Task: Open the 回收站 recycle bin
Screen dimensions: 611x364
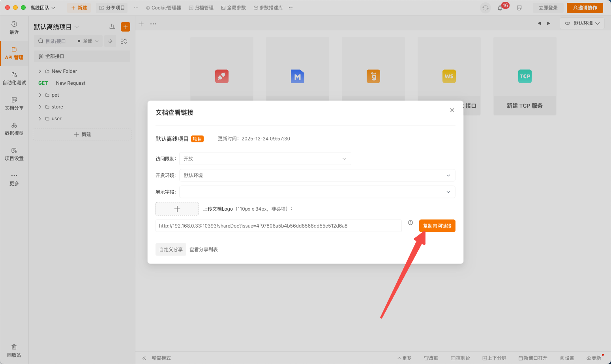Action: coord(14,351)
